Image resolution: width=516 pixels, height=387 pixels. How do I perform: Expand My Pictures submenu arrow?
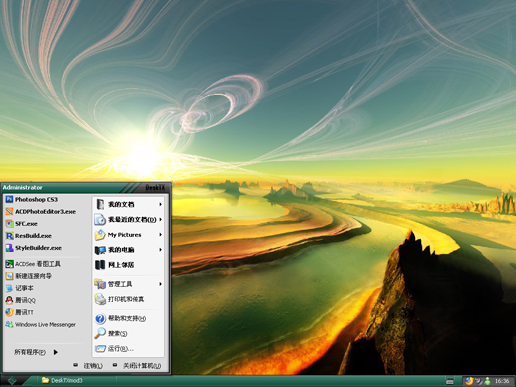[160, 235]
